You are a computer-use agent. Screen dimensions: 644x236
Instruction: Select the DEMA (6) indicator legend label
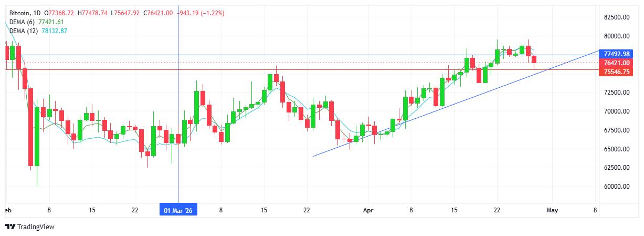[21, 22]
